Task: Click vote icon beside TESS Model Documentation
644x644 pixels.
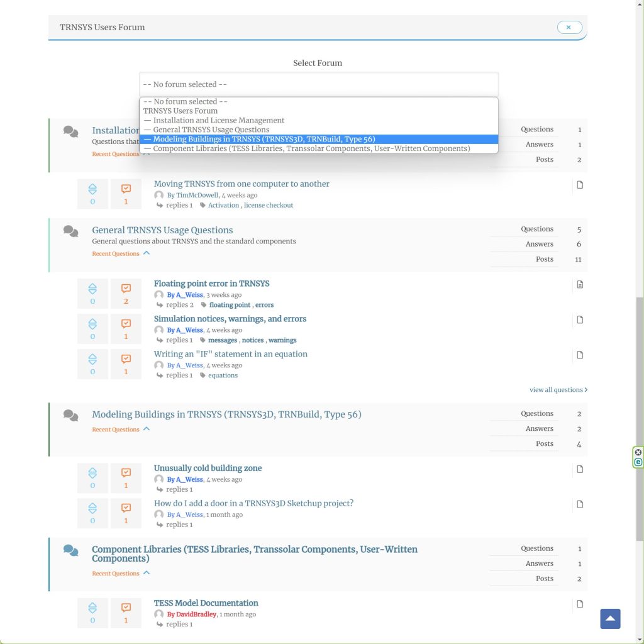Action: [92, 608]
